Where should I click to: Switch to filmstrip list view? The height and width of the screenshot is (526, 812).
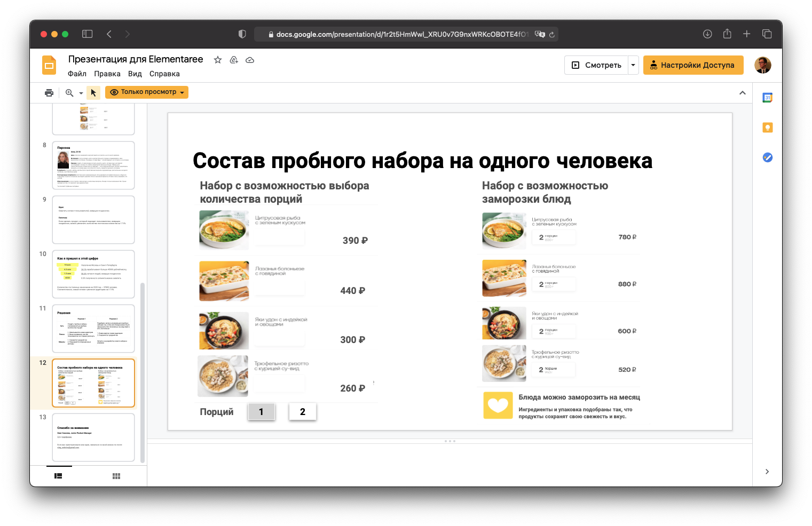point(58,476)
